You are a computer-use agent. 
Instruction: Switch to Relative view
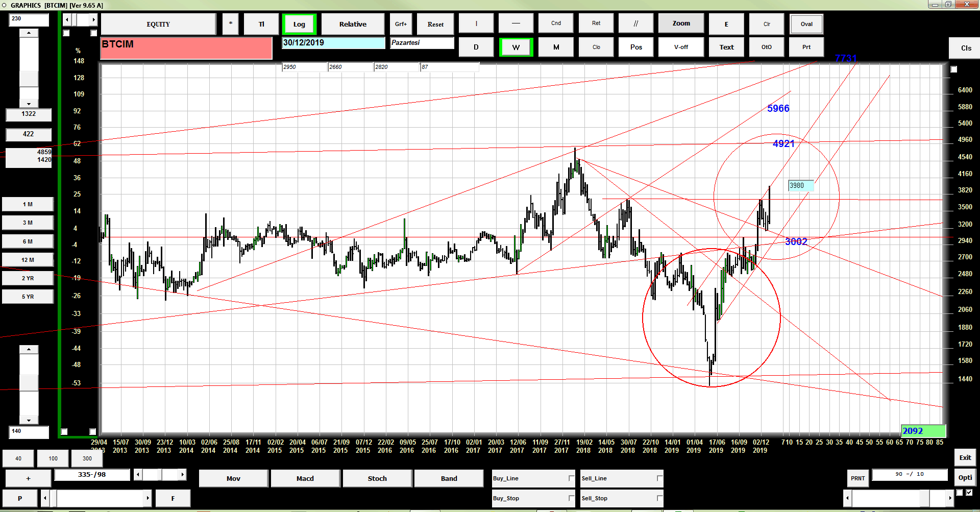[x=353, y=24]
